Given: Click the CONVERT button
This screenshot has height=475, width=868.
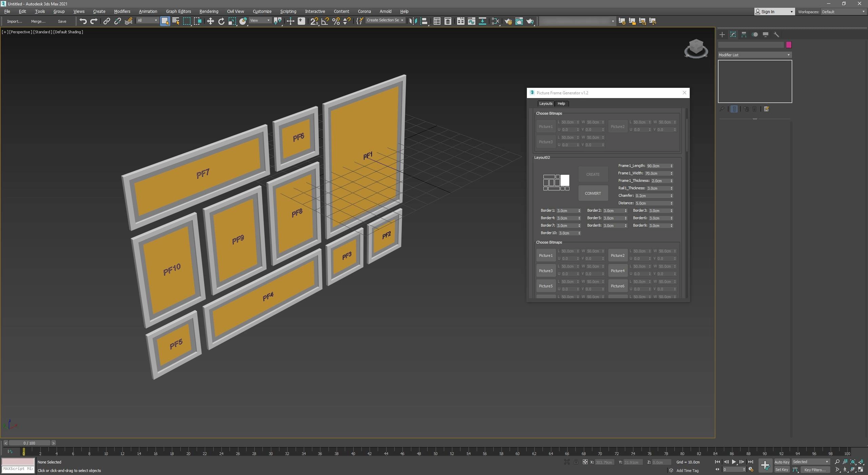Looking at the screenshot, I should coord(593,193).
